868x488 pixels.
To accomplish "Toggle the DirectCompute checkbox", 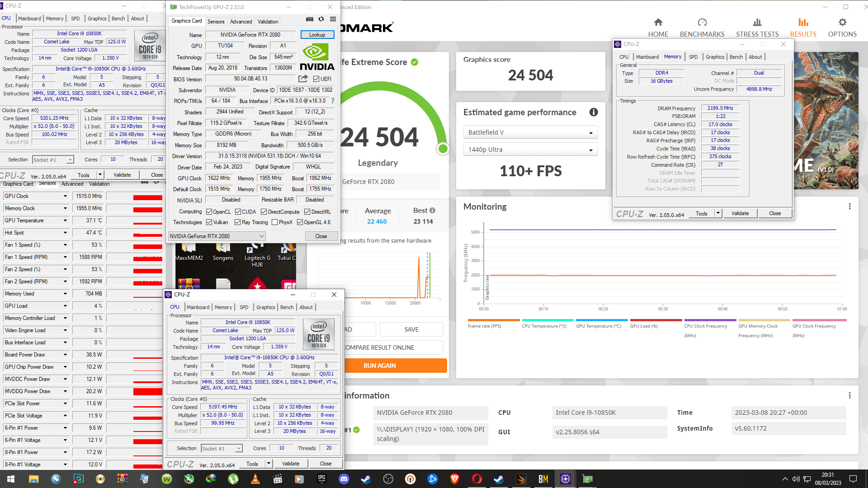I will 264,212.
